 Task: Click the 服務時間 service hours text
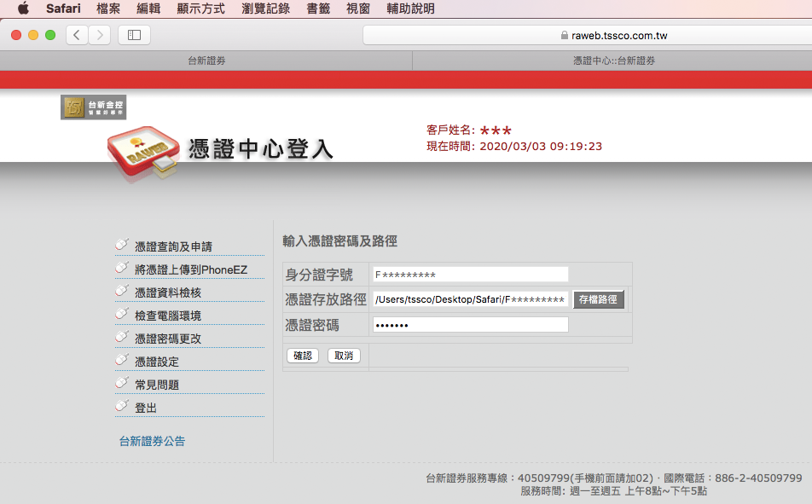[x=613, y=491]
